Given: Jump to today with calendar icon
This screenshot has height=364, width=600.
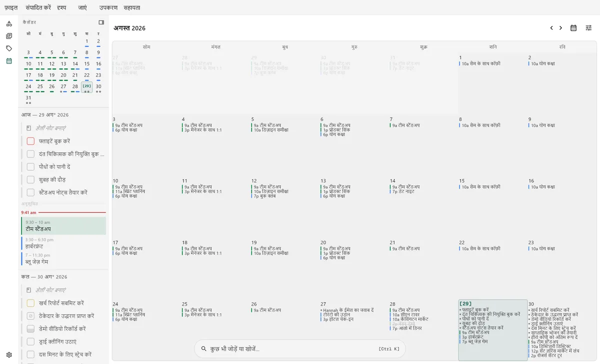Looking at the screenshot, I should [x=573, y=28].
